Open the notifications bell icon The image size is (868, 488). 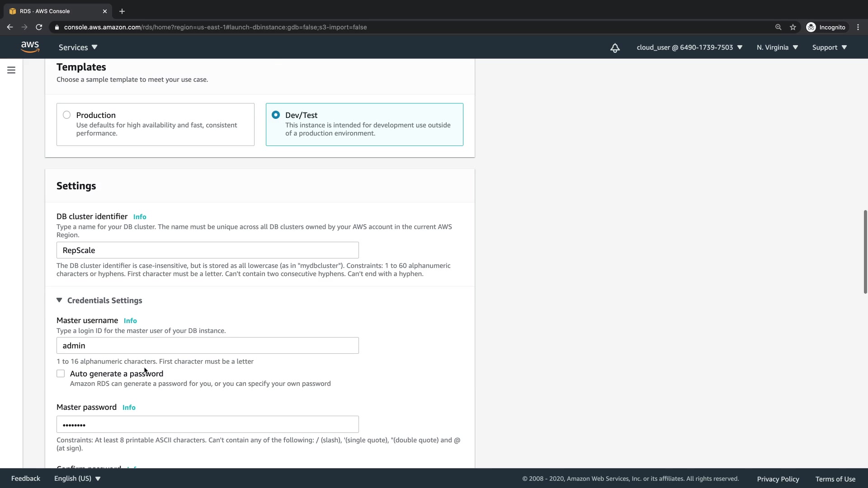(x=615, y=48)
